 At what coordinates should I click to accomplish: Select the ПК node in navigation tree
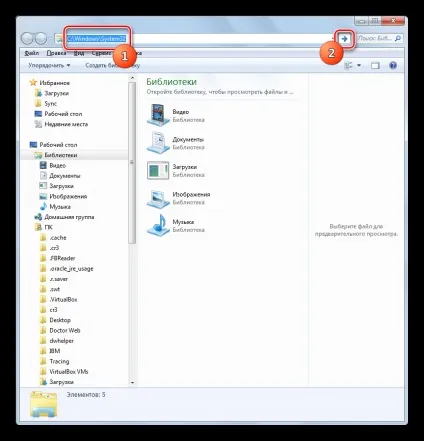[48, 227]
